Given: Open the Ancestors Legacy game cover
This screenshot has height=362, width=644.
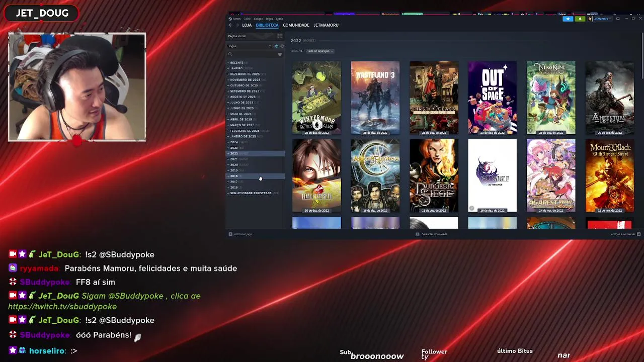Looking at the screenshot, I should point(610,98).
